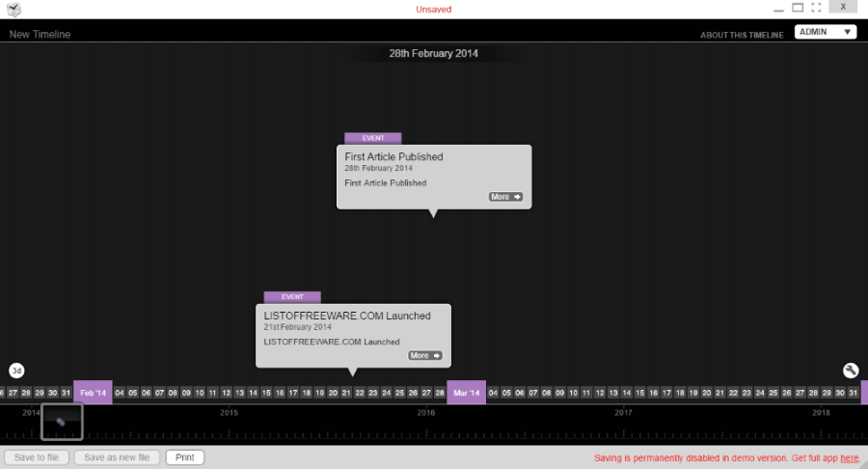The image size is (868, 469).
Task: Toggle fullscreen mode icon in title bar
Action: pos(816,7)
